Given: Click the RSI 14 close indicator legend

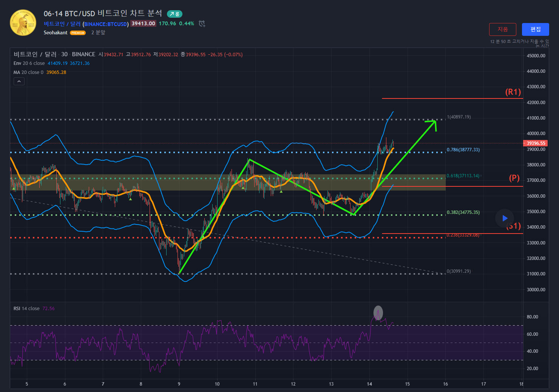Looking at the screenshot, I should pyautogui.click(x=26, y=309).
